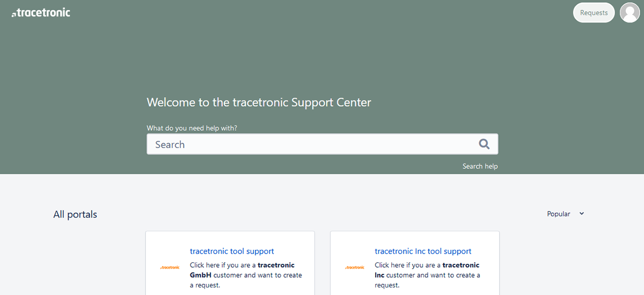Screen dimensions: 644x295
Task: Click tracetronic GmbH portal logo thumbnail
Action: (x=170, y=267)
